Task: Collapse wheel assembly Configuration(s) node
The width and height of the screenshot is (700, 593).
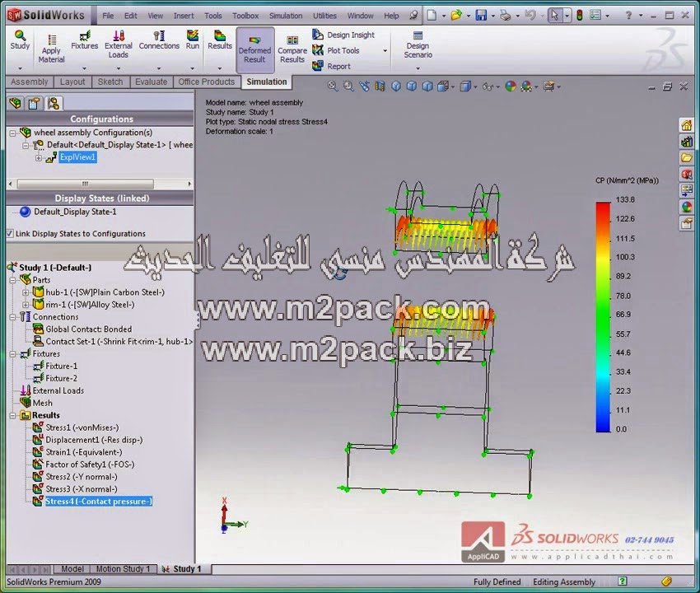Action: pyautogui.click(x=13, y=133)
